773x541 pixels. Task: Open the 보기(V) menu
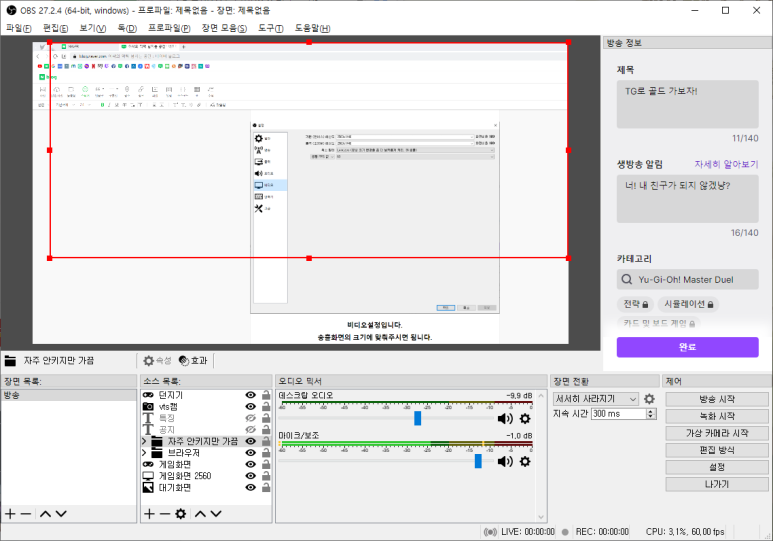93,28
